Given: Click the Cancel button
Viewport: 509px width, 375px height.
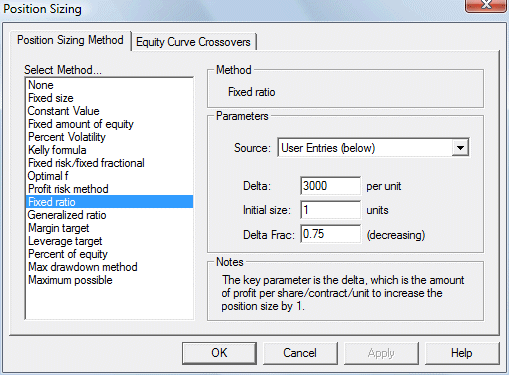Looking at the screenshot, I should [x=300, y=353].
